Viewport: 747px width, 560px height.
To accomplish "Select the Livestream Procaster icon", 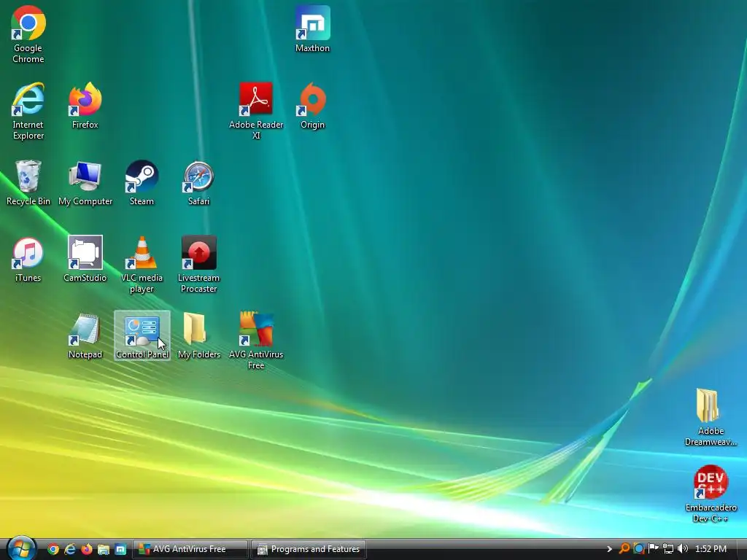I will (x=198, y=264).
